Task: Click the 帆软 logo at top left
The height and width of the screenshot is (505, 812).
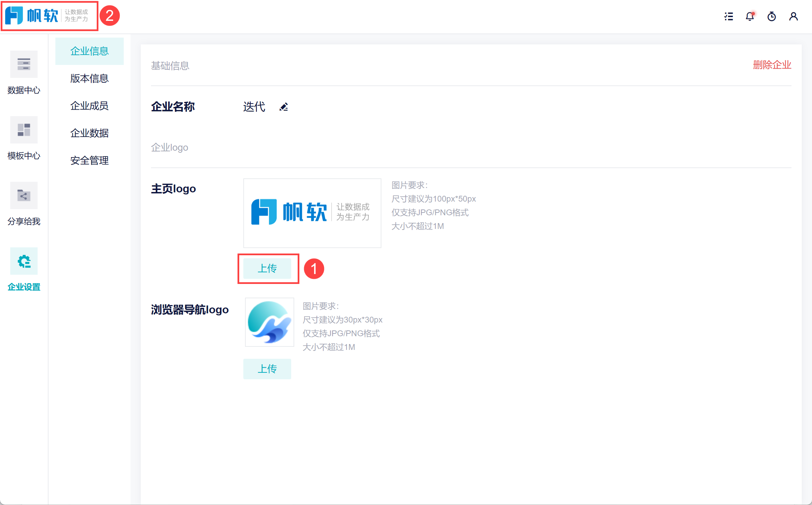Action: 47,16
